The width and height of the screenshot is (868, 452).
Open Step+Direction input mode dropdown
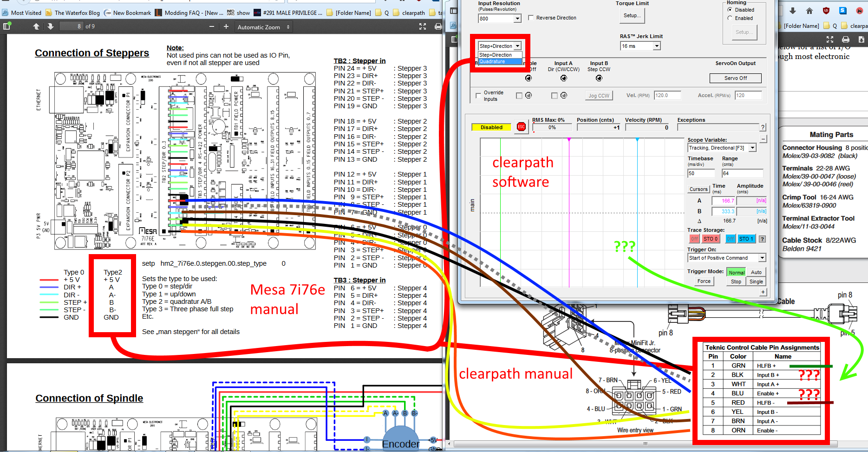pyautogui.click(x=517, y=46)
